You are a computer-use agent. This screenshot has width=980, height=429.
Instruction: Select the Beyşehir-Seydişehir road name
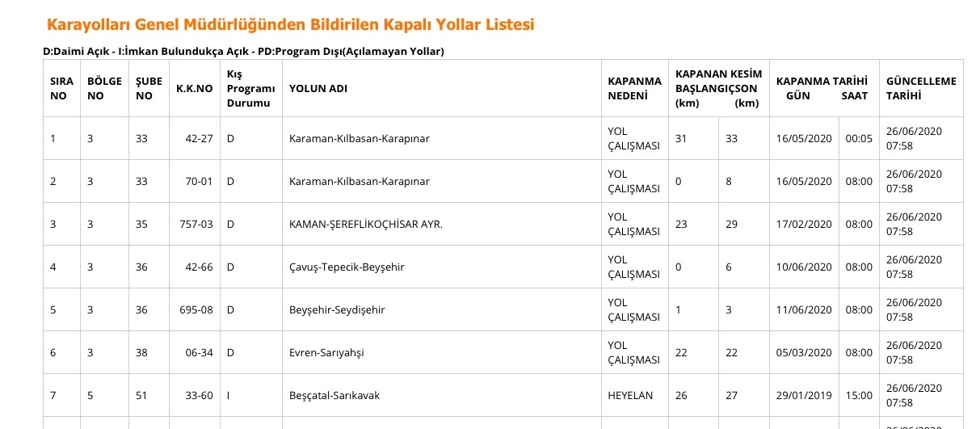coord(338,309)
